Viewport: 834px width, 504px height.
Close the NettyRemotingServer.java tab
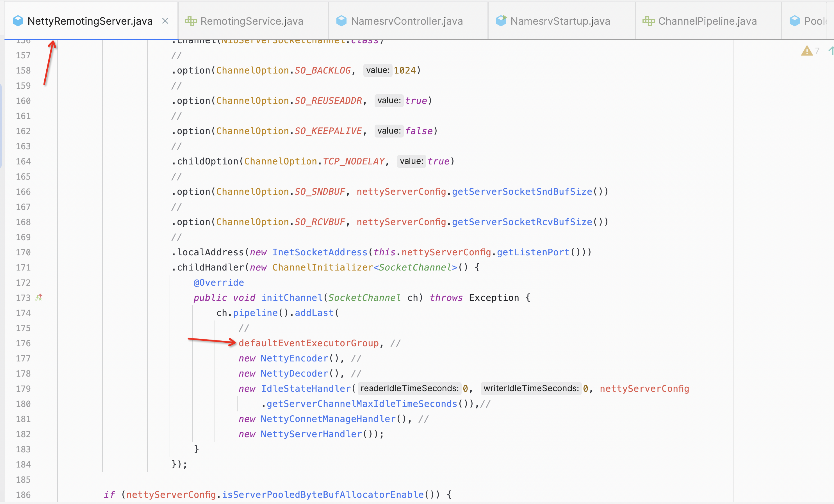(165, 21)
